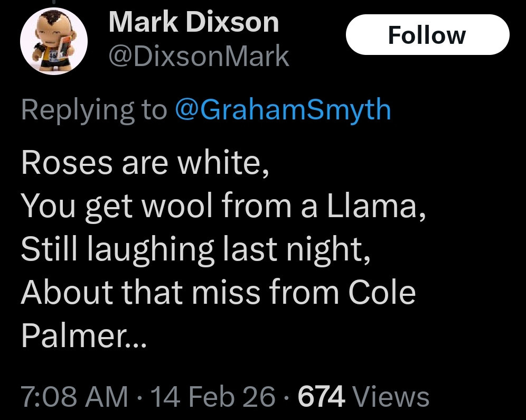Click the "Replying to" label
Viewport: 526px width, 420px height.
pyautogui.click(x=93, y=109)
